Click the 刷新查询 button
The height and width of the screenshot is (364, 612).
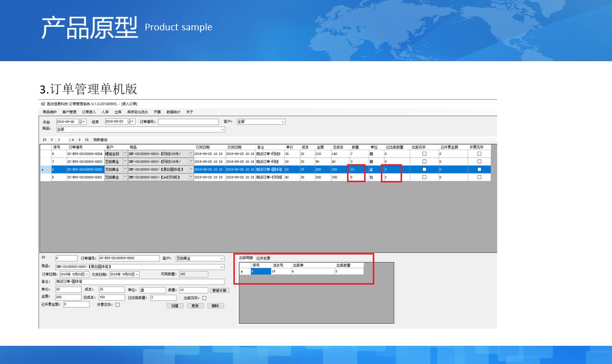tap(100, 140)
